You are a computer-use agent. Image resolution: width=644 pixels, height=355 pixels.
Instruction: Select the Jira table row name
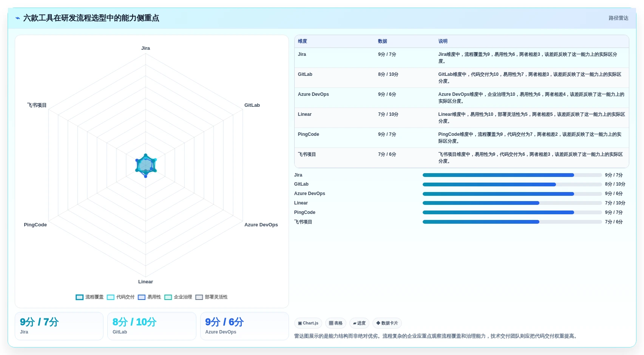click(x=302, y=54)
